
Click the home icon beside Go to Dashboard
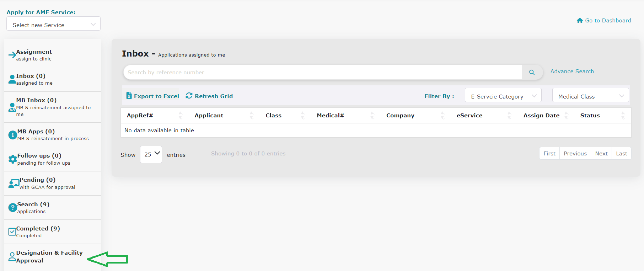580,21
